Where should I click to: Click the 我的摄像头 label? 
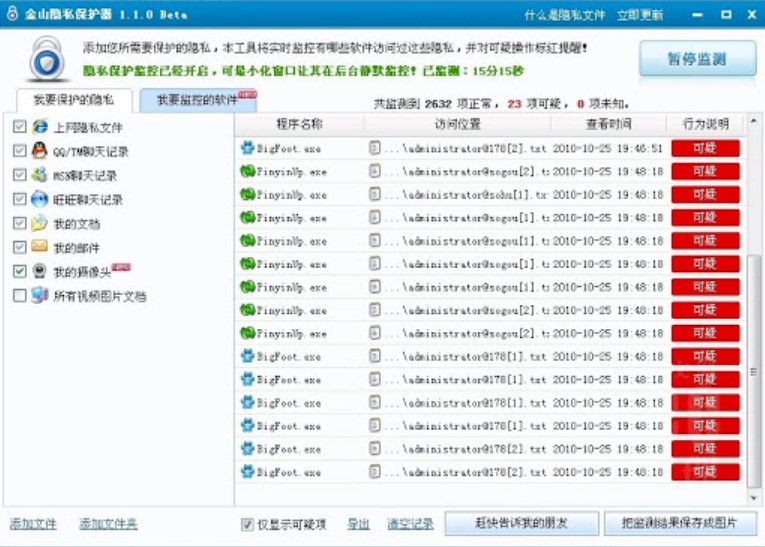82,272
